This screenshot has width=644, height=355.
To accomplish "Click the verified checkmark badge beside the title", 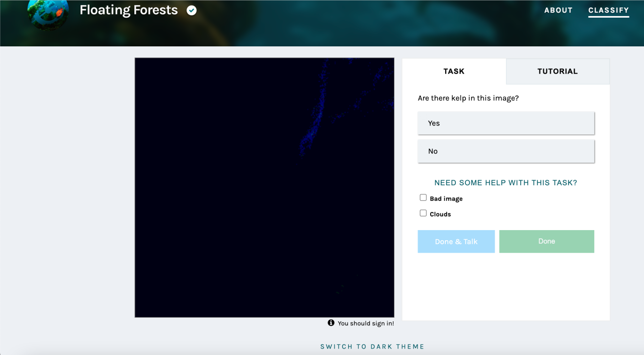I will pos(192,11).
